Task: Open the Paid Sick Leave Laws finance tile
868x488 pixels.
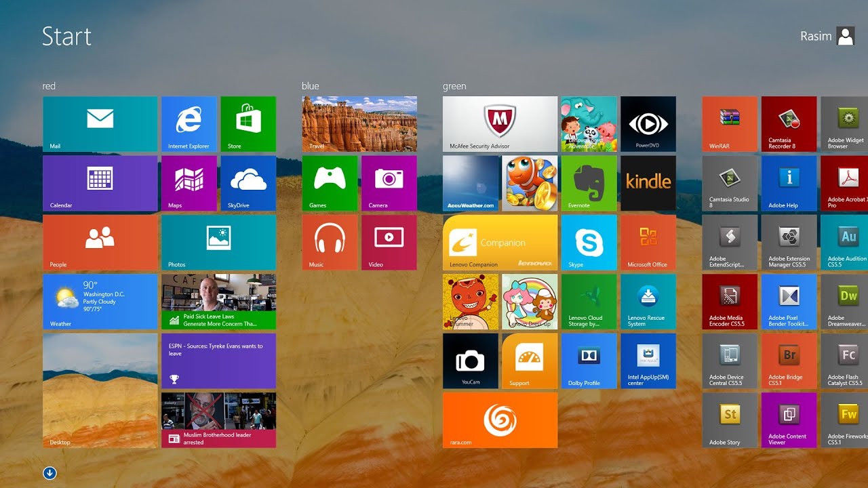Action: click(x=218, y=302)
